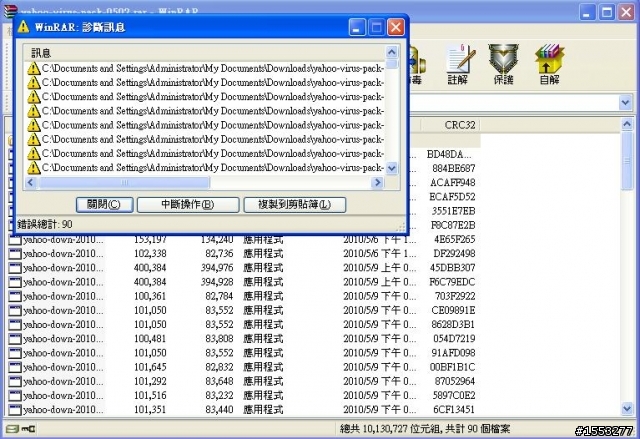Select file icon of row with CRC 91AFD098
This screenshot has height=439, width=640.
pos(15,353)
